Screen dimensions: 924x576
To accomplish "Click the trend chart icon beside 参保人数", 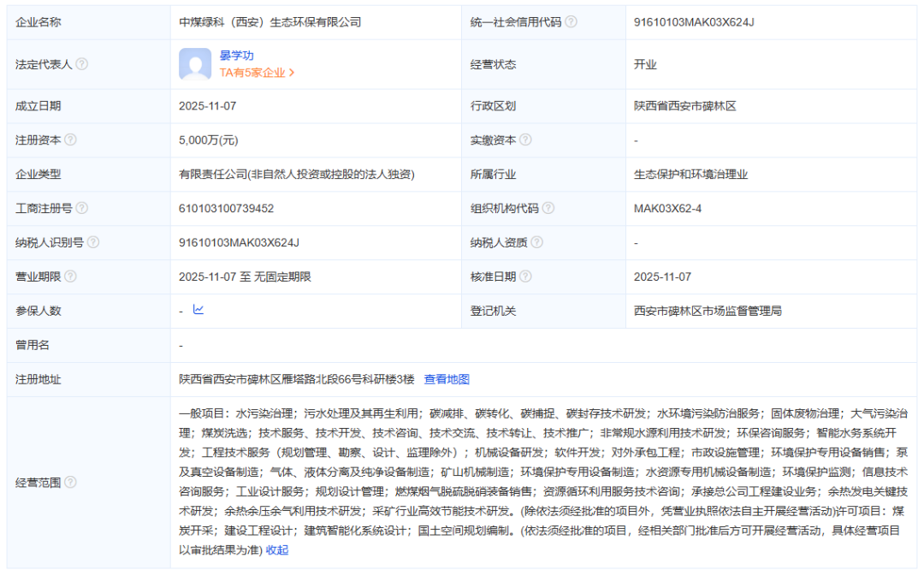I will point(198,311).
